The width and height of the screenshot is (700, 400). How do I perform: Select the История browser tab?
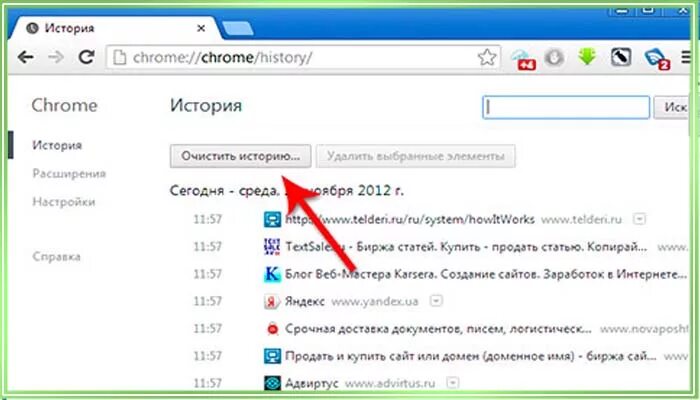(x=114, y=28)
